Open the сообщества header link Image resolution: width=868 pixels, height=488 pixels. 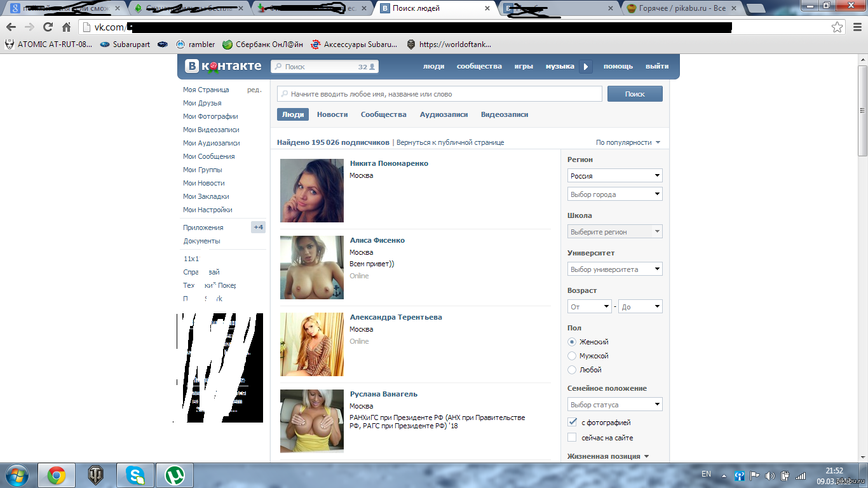click(479, 66)
